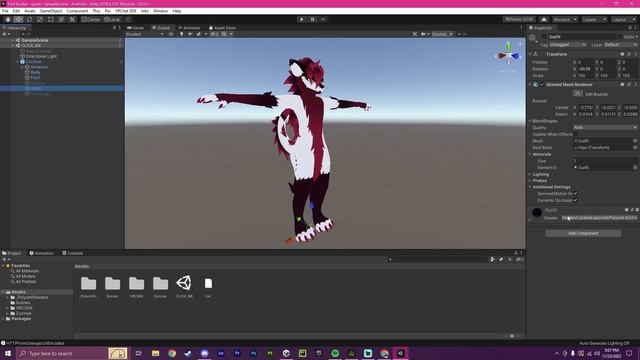Click the Add Component button

tap(583, 233)
